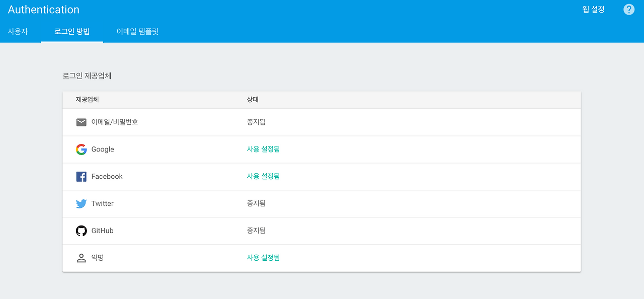Open the GitHub provider row
Image resolution: width=644 pixels, height=299 pixels.
322,231
